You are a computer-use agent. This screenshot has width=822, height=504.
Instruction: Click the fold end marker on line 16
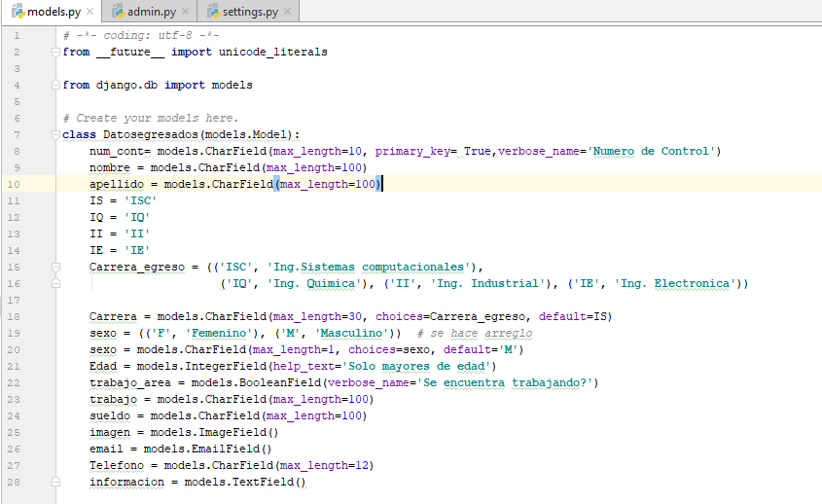point(55,284)
